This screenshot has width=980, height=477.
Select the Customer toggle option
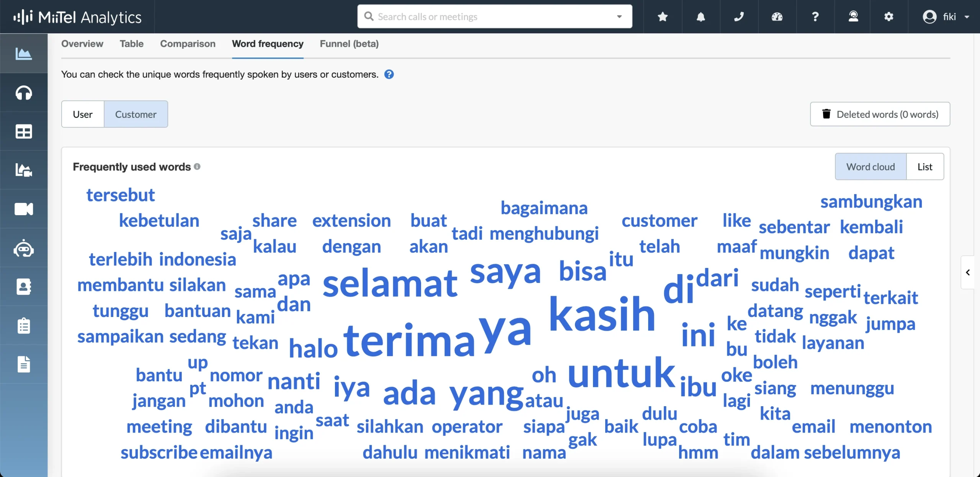[136, 114]
